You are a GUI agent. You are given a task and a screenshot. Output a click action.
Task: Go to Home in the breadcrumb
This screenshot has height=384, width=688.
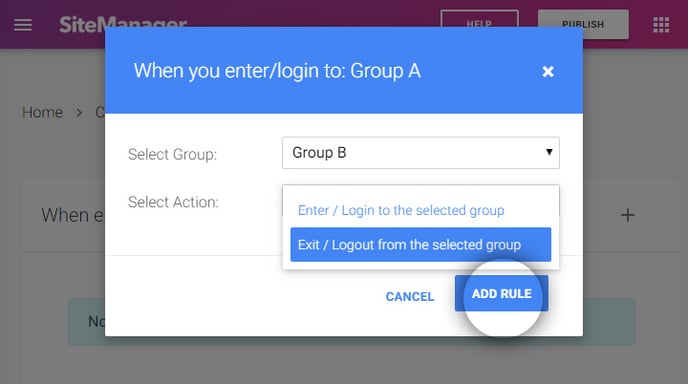pyautogui.click(x=43, y=112)
